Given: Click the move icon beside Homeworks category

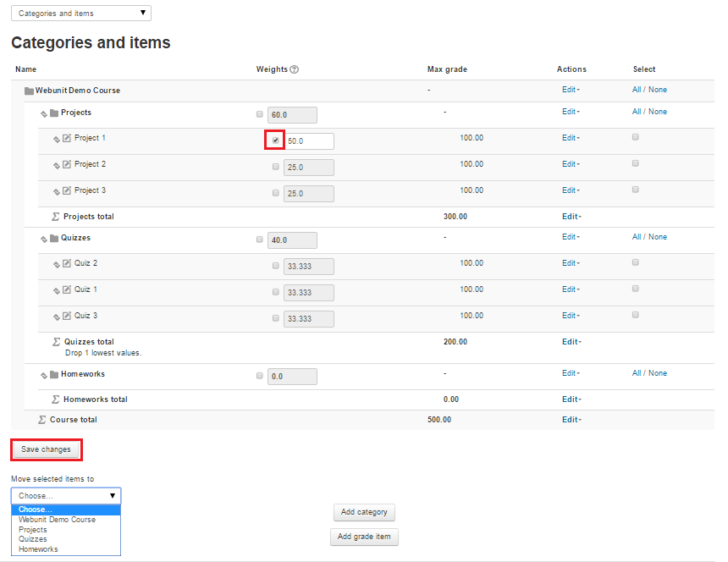Looking at the screenshot, I should [x=43, y=375].
